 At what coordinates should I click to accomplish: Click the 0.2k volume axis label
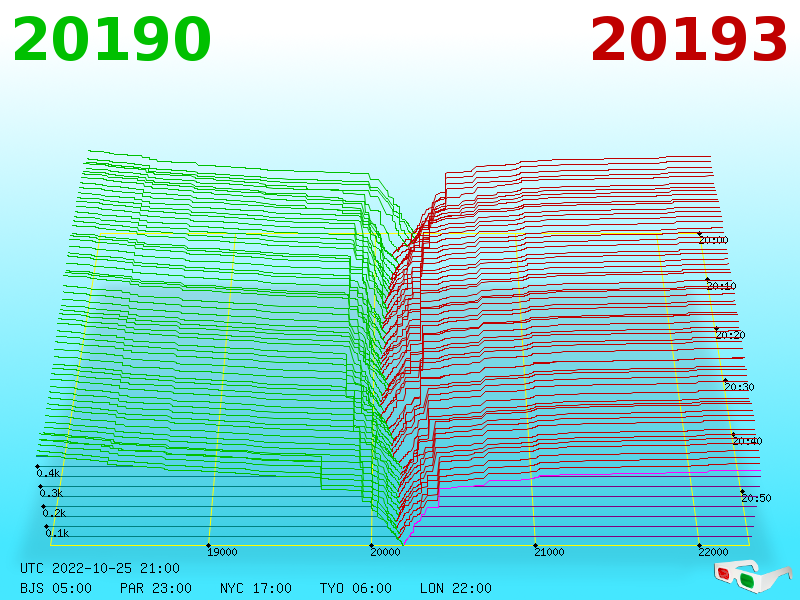(55, 513)
